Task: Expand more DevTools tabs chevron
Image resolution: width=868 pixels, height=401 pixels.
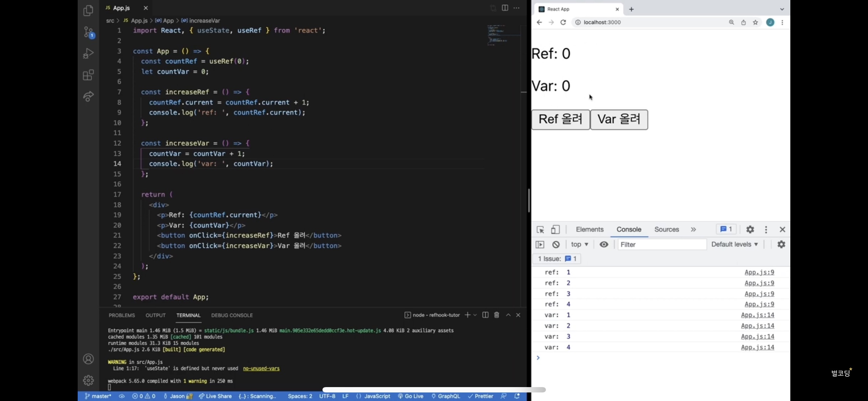Action: [x=693, y=230]
